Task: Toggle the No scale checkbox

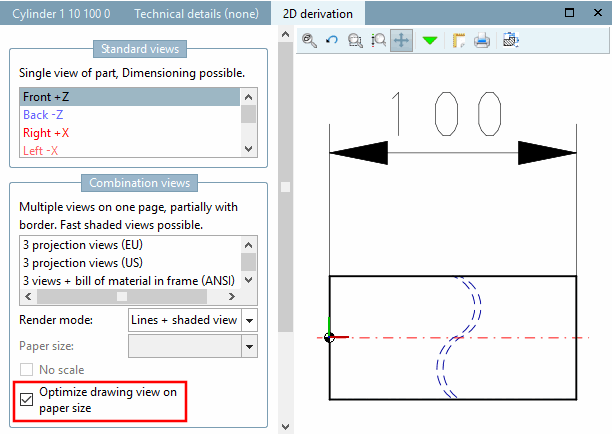Action: pos(27,370)
